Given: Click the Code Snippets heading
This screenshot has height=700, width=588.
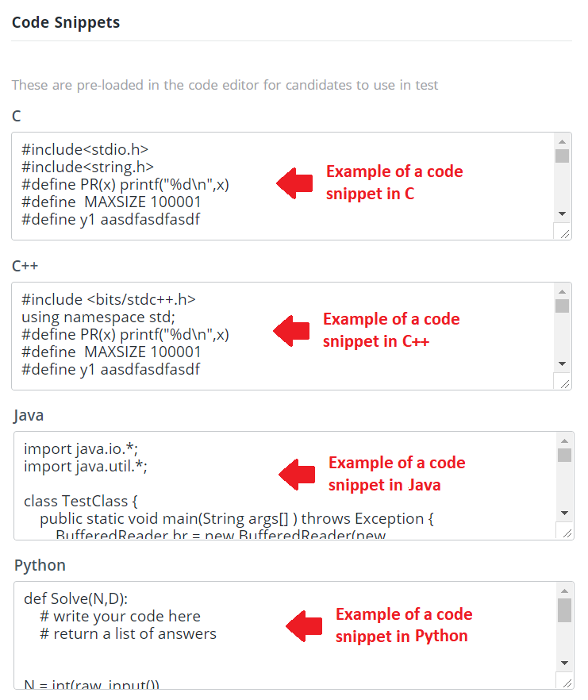Looking at the screenshot, I should pyautogui.click(x=66, y=22).
